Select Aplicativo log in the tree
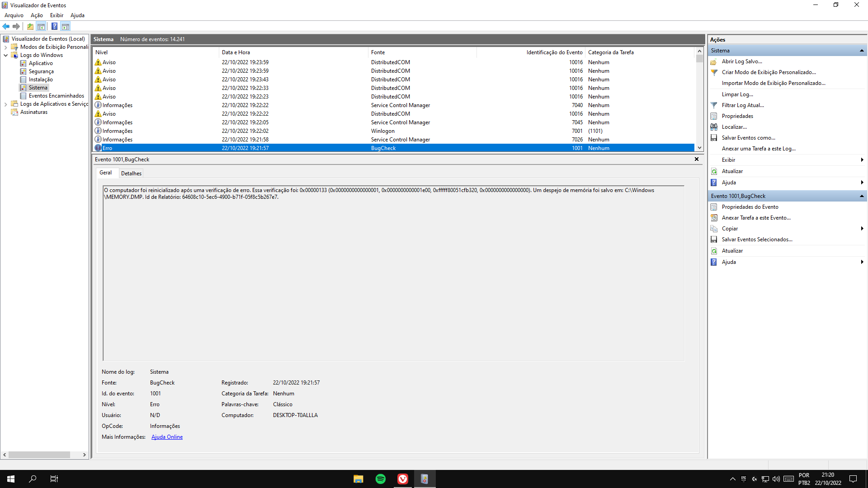The width and height of the screenshot is (868, 488). click(41, 63)
